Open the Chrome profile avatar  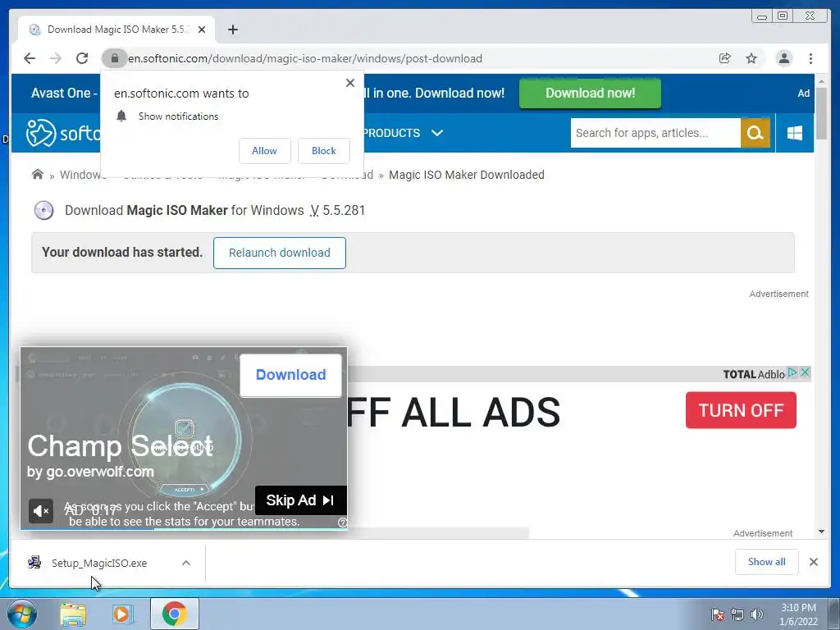(x=783, y=58)
